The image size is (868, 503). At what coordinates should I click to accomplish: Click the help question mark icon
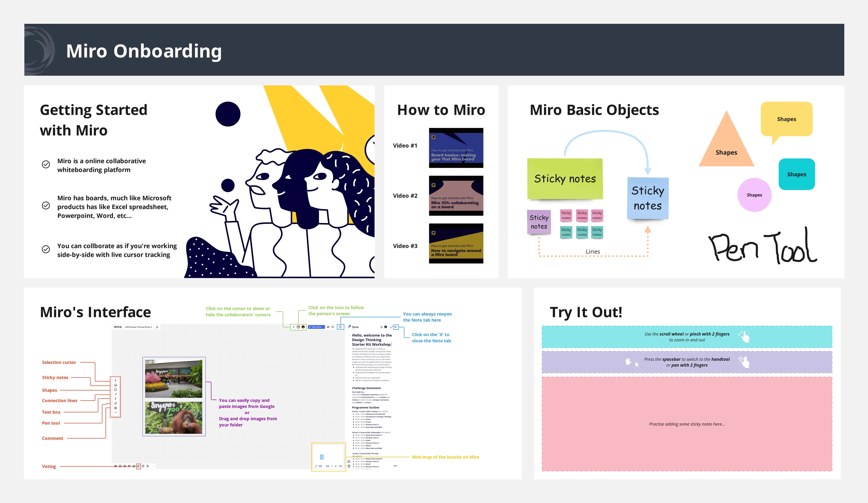tap(349, 466)
